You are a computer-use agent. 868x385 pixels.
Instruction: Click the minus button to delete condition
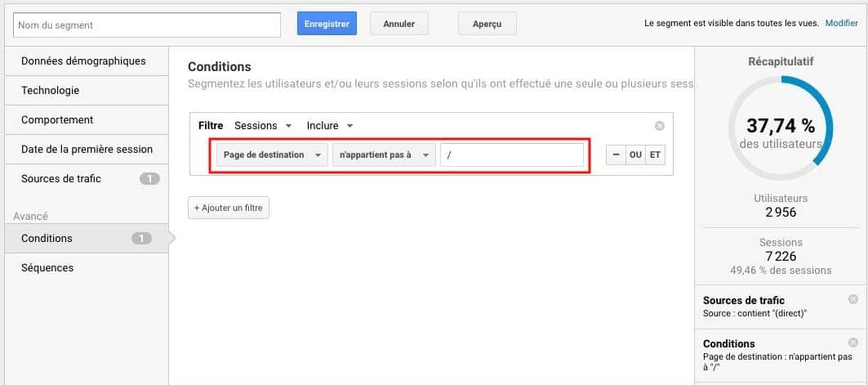616,155
